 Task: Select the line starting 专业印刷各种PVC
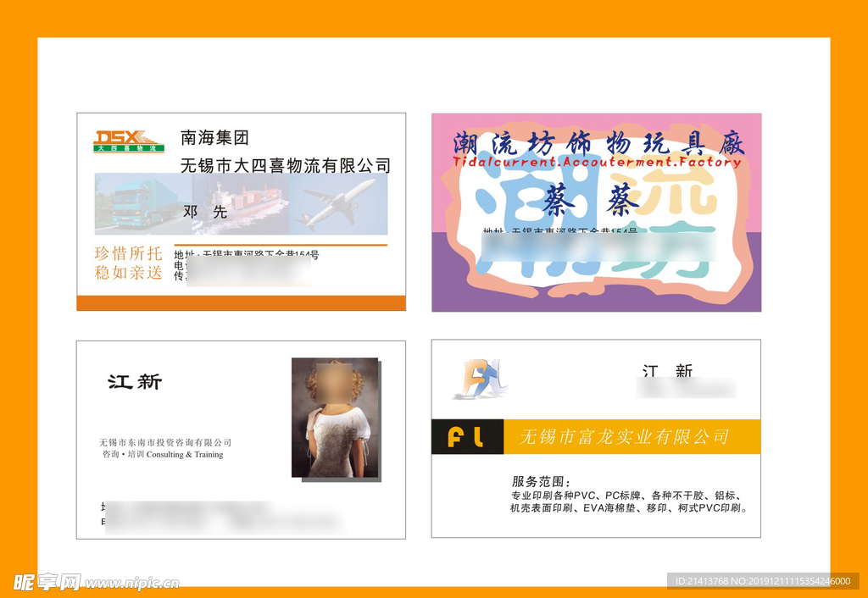pyautogui.click(x=626, y=496)
